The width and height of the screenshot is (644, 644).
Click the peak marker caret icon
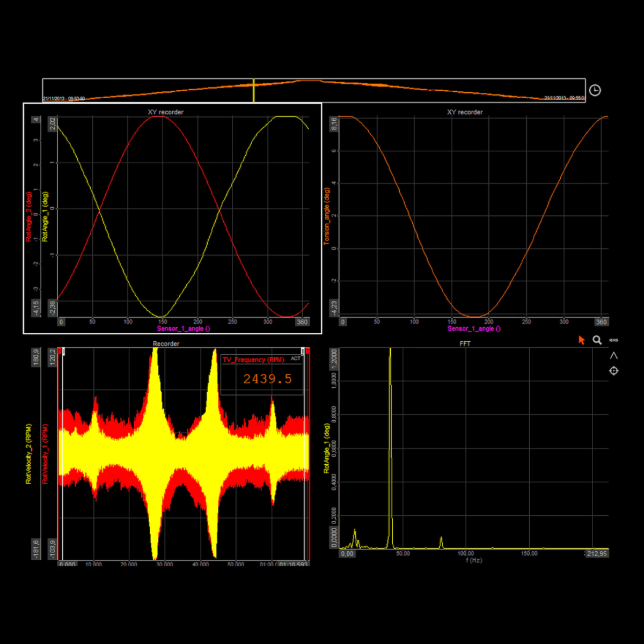(x=614, y=355)
